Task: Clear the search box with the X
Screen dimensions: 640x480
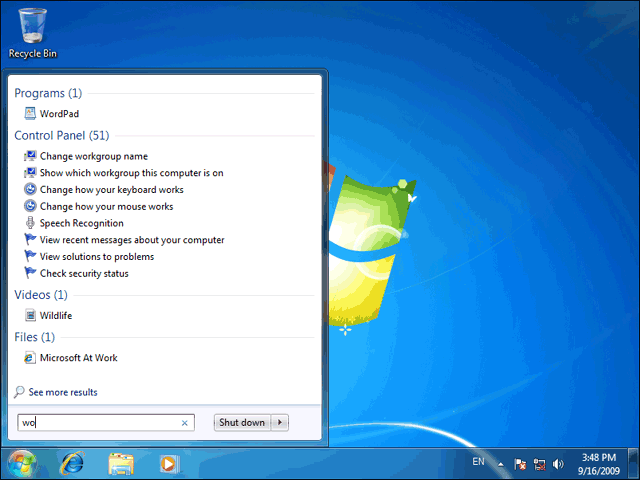Action: coord(184,423)
